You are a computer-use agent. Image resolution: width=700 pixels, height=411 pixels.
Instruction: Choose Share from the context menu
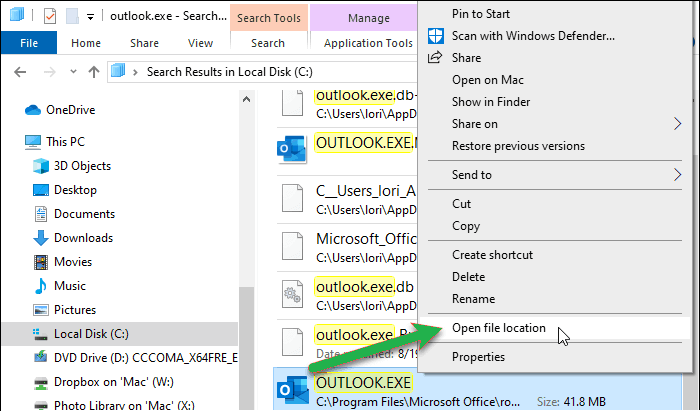pyautogui.click(x=466, y=58)
